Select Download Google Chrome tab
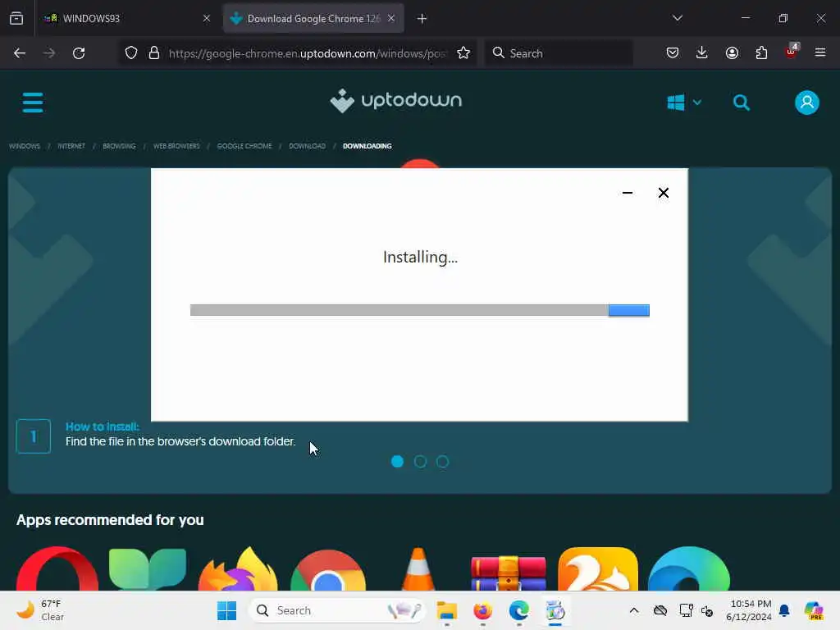Screen dimensions: 840x630 (313, 19)
